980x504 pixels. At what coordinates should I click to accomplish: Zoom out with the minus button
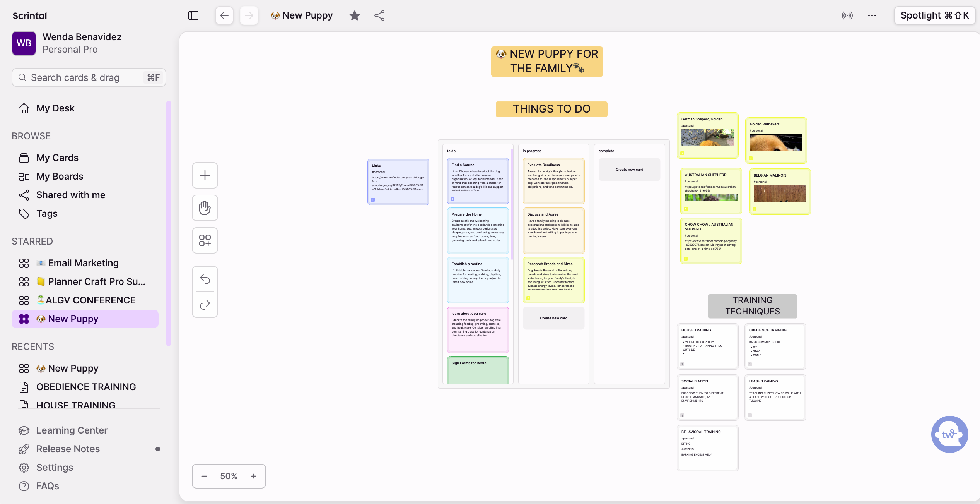[204, 476]
